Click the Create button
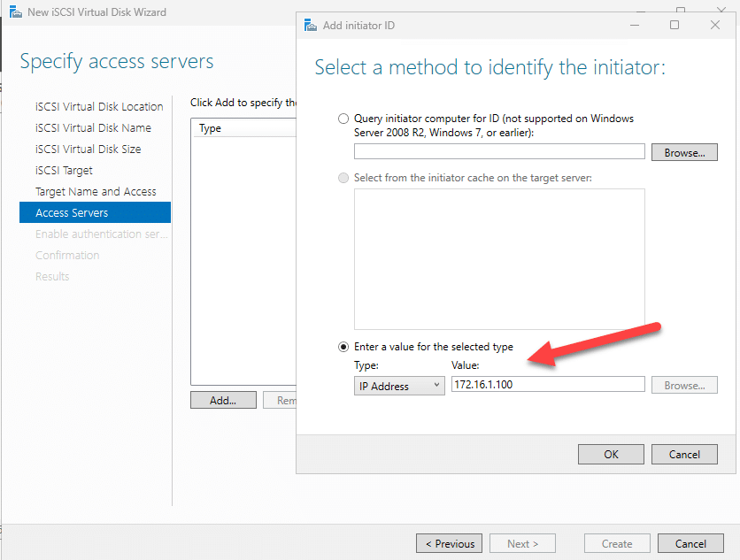Screen dimensions: 740x560 coord(617,543)
